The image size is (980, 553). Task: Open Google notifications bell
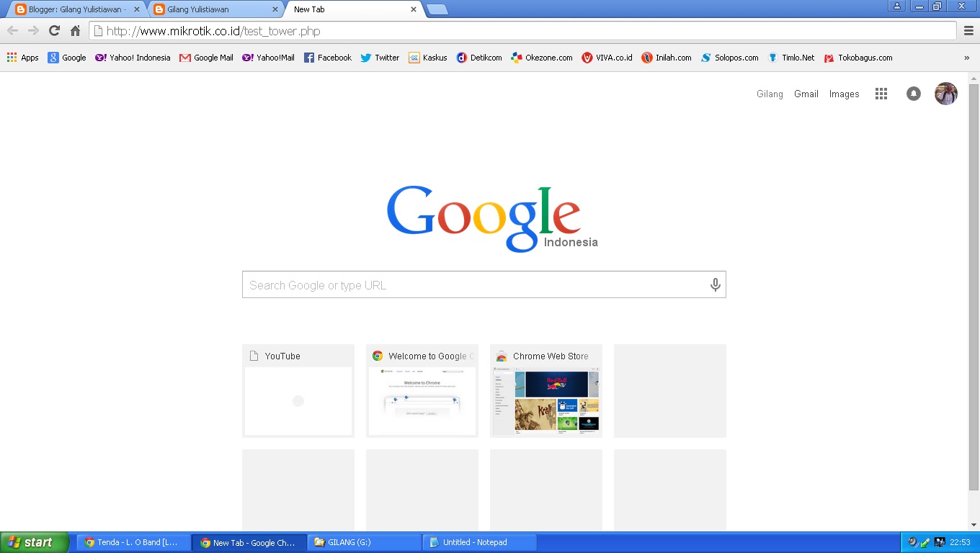[x=914, y=94]
